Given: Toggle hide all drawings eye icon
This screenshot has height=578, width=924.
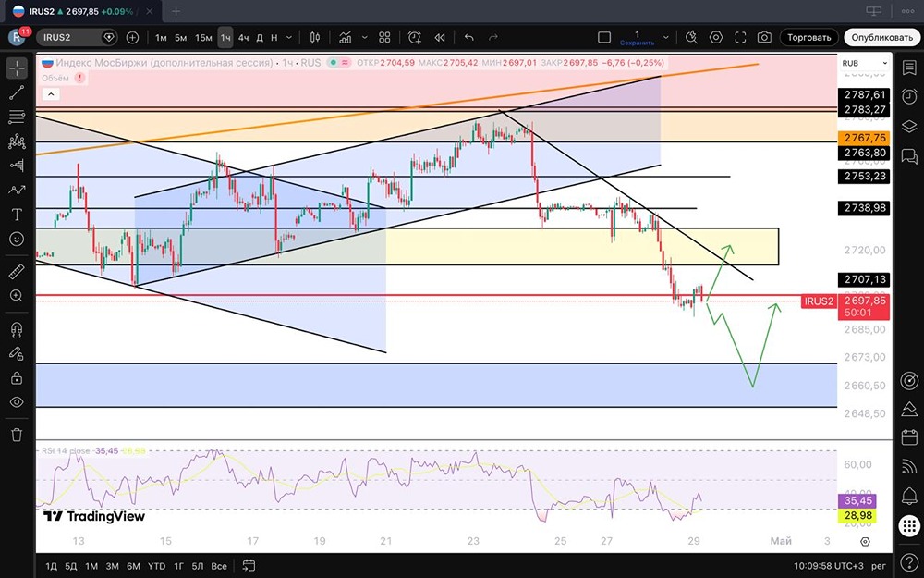Looking at the screenshot, I should click(17, 402).
